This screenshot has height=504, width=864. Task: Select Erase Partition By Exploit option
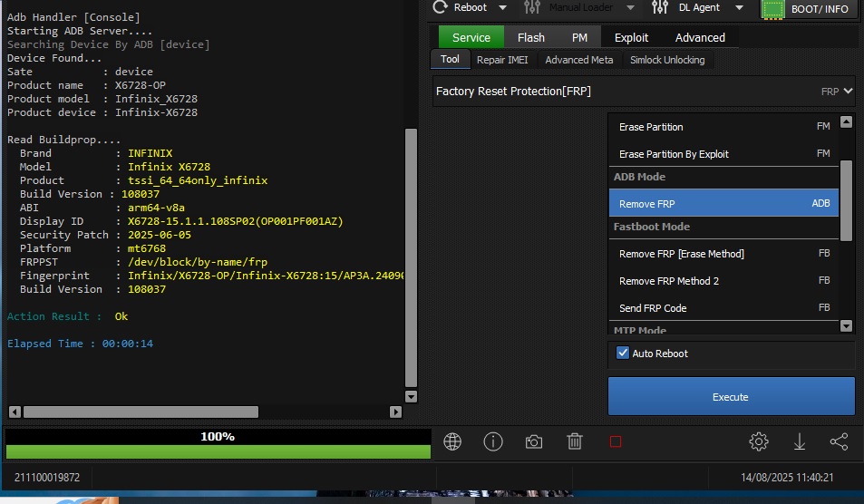[x=724, y=154]
